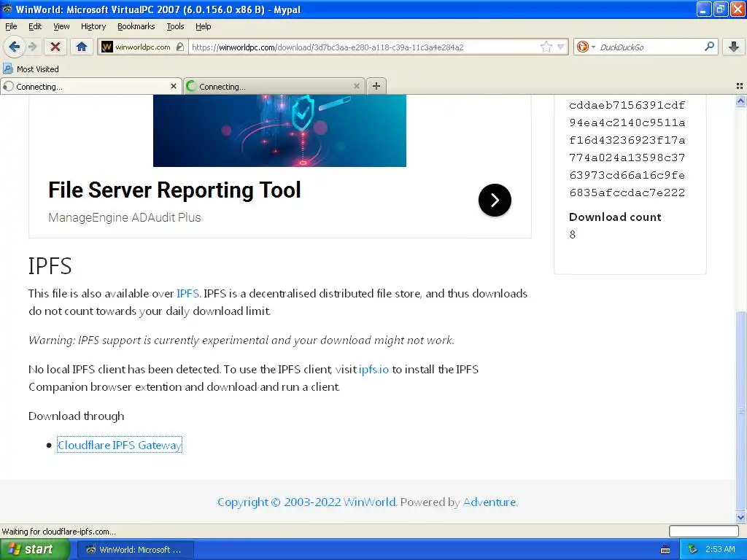The image size is (747, 560).
Task: Click hash line 6835afccdac7e222
Action: tap(627, 192)
